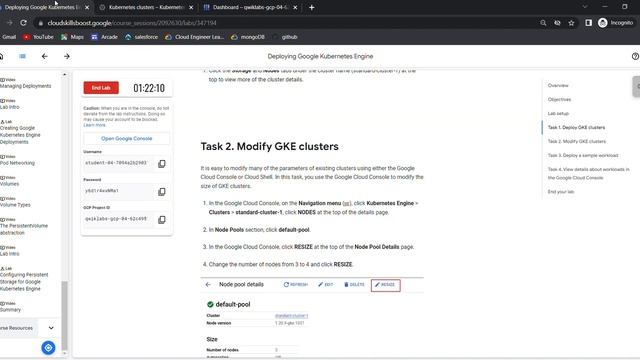Click the lab timer 01:22:10
This screenshot has height=360, width=640.
(149, 88)
